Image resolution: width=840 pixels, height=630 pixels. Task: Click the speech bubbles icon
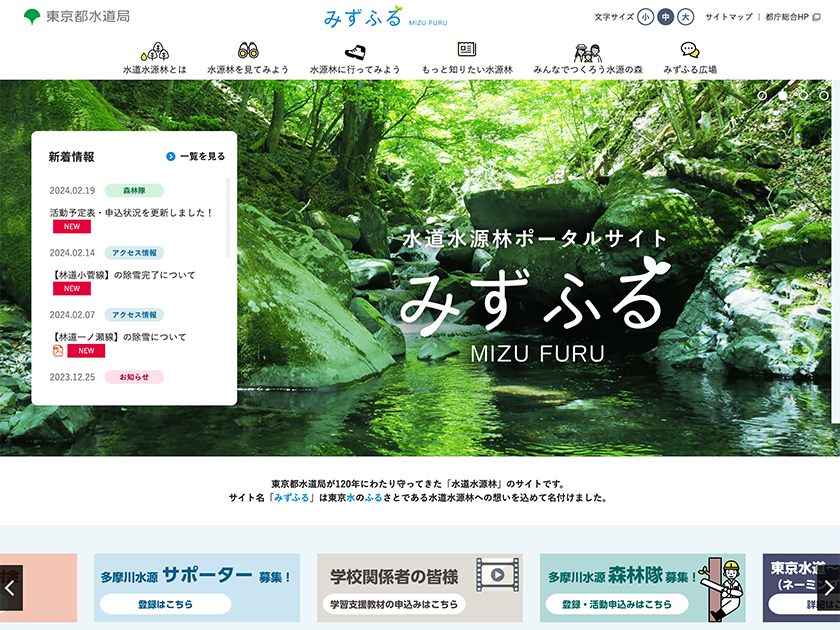690,50
